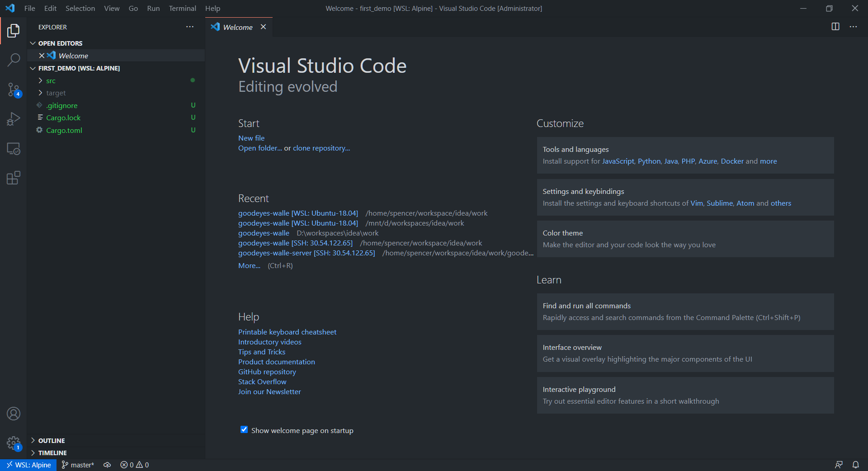The image size is (868, 471).
Task: Expand the src folder
Action: click(40, 80)
